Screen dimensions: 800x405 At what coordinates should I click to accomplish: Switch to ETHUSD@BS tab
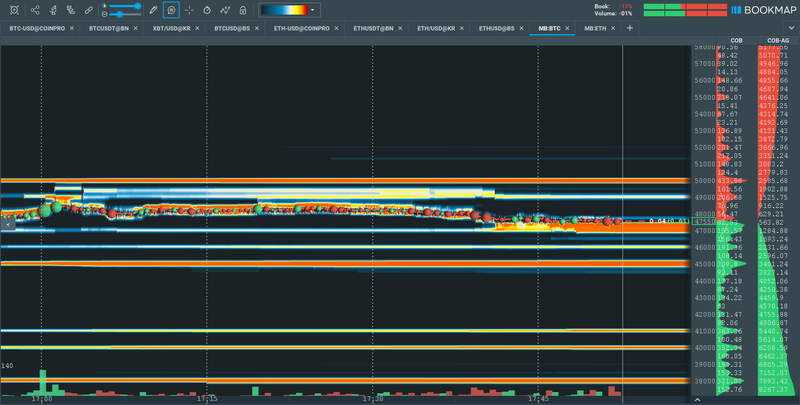(496, 29)
